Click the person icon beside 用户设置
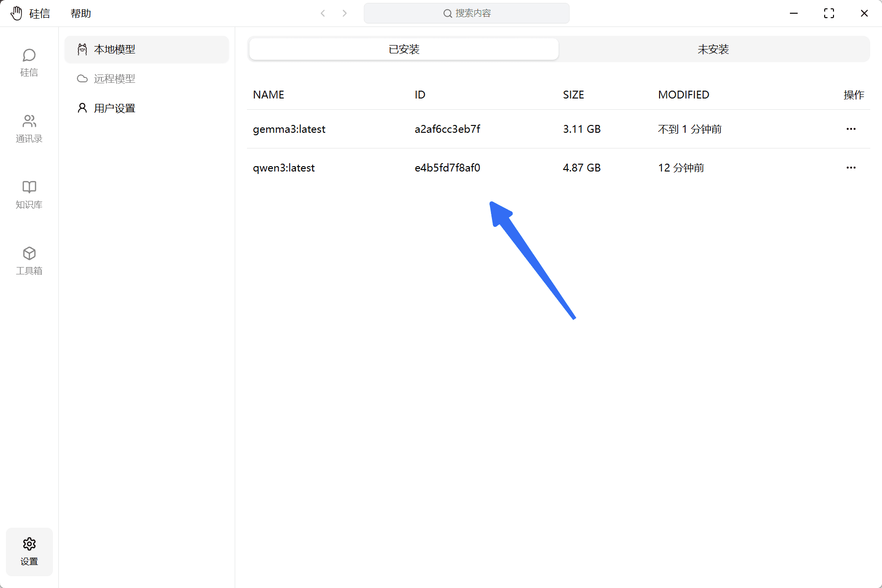The image size is (882, 588). (82, 108)
